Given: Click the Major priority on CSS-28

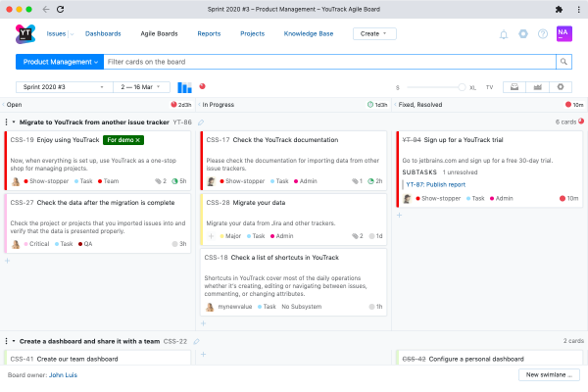Looking at the screenshot, I should (230, 236).
